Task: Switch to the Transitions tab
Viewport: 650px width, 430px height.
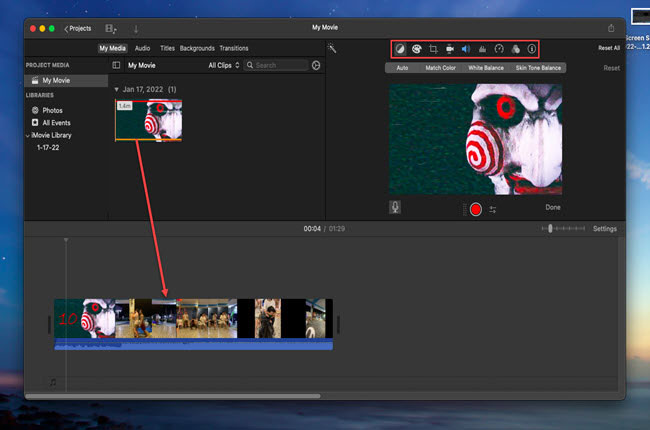Action: click(234, 48)
